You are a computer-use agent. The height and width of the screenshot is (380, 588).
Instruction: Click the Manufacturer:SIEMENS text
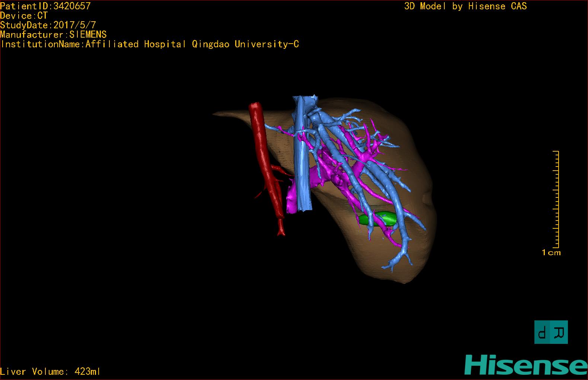coord(54,35)
